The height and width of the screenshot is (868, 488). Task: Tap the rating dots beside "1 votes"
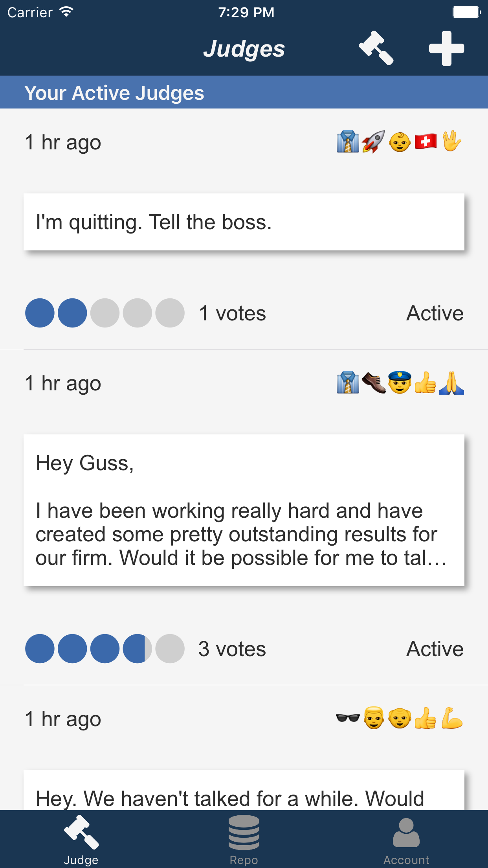tap(105, 313)
